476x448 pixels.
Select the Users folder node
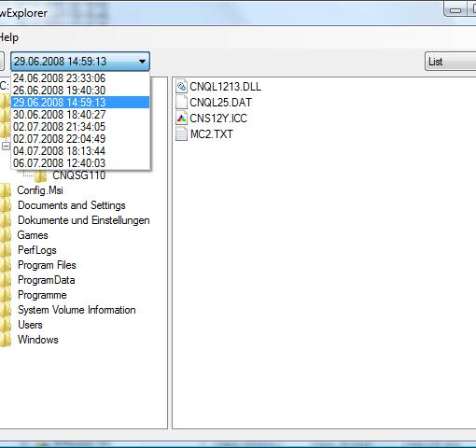(x=30, y=325)
